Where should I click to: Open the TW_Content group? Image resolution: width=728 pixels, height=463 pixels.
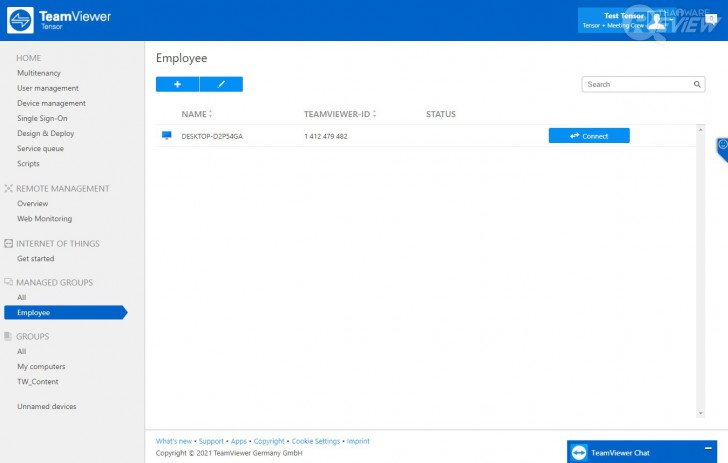coord(38,382)
